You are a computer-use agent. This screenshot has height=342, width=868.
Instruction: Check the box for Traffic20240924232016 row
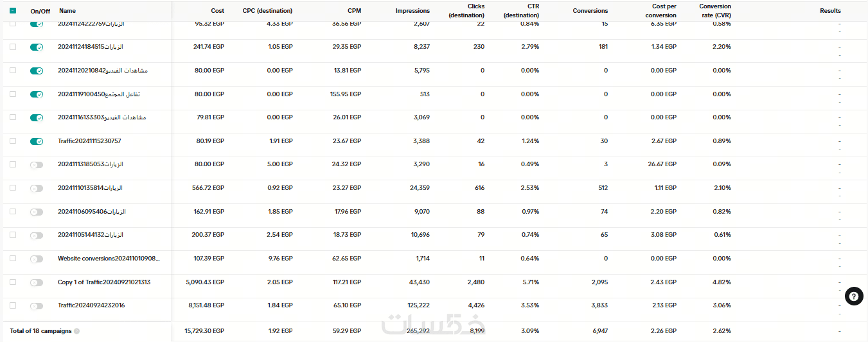13,305
